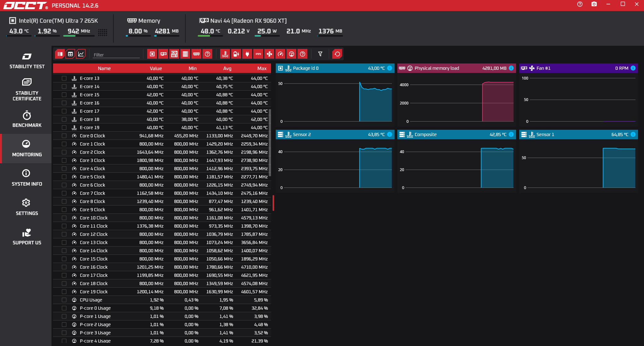Image resolution: width=644 pixels, height=346 pixels.
Task: Expand the CPU core grid icon in header
Action: (103, 32)
